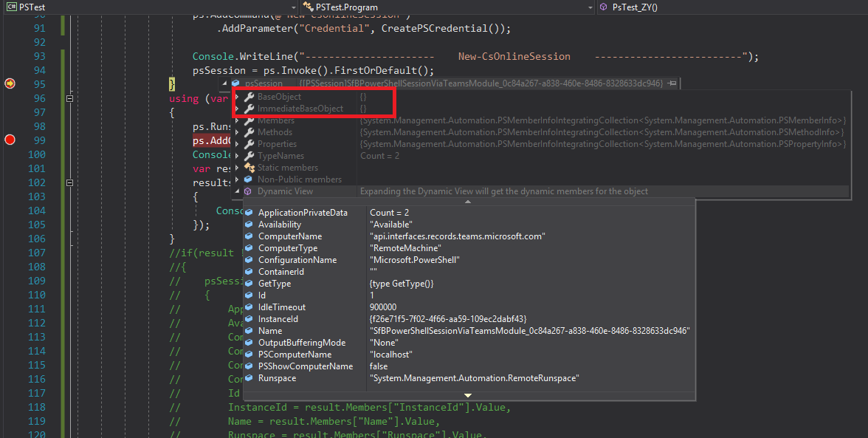Click the PSComputerName field icon
The width and height of the screenshot is (868, 438).
(249, 355)
